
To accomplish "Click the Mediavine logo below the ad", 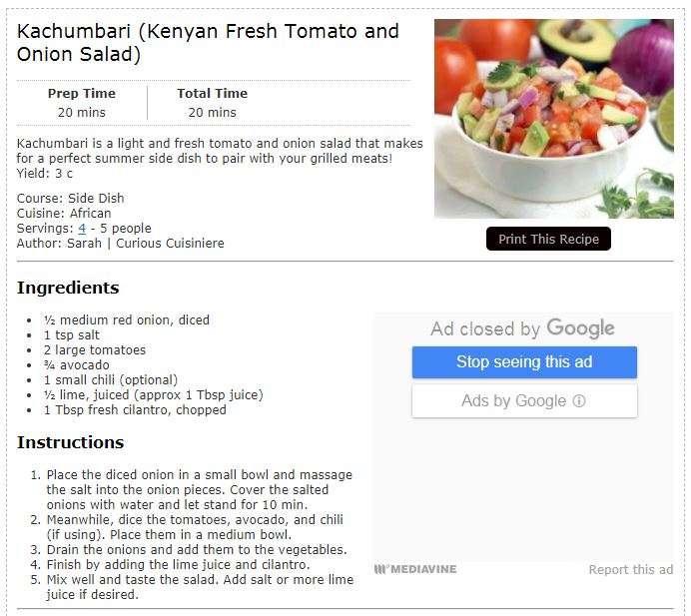I will (x=415, y=569).
